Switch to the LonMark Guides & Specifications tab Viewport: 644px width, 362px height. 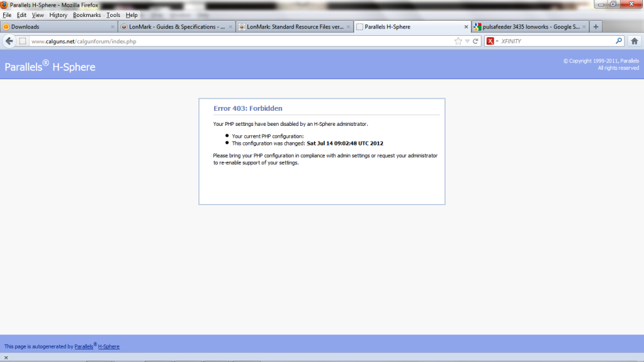175,27
